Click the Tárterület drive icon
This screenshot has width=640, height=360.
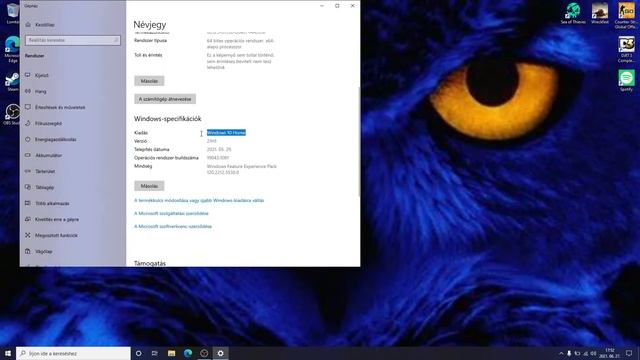click(x=28, y=171)
